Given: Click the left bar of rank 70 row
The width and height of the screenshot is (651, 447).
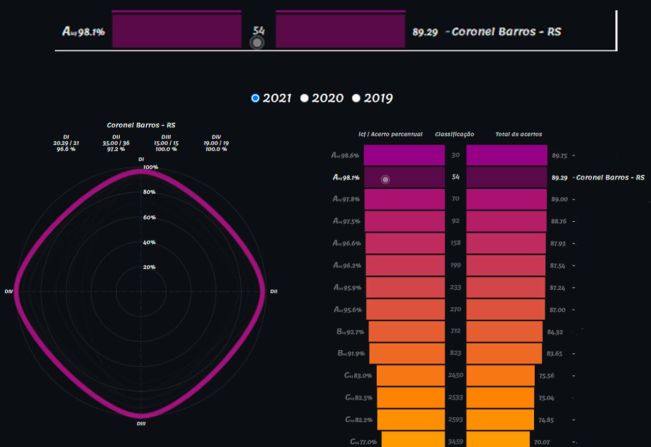Looking at the screenshot, I should 405,199.
